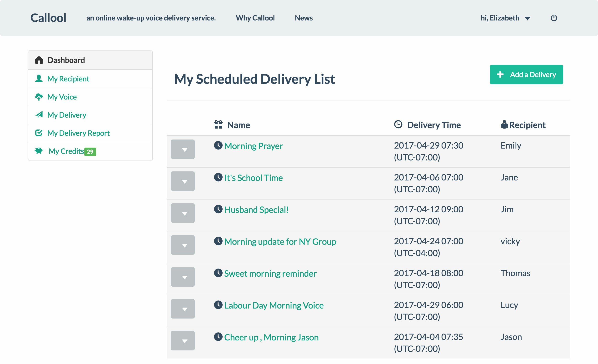Click the Sweet morning reminder delivery link
The width and height of the screenshot is (598, 364).
click(x=270, y=274)
